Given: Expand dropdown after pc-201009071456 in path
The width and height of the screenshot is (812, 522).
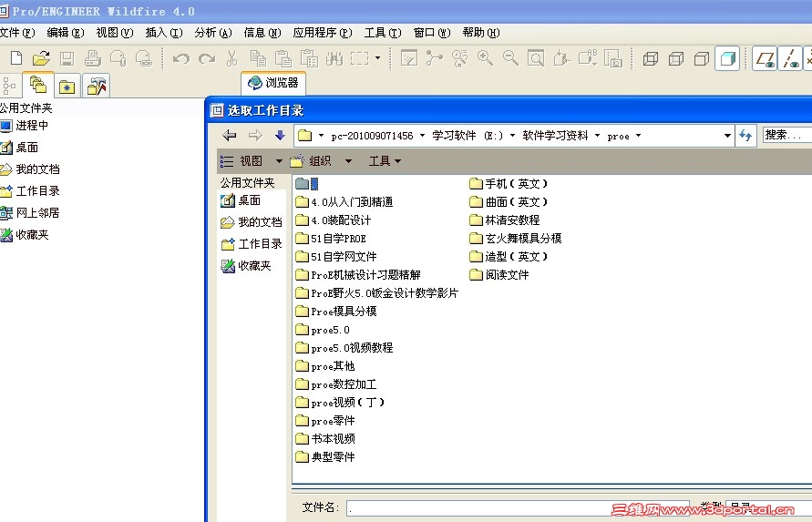Looking at the screenshot, I should (x=422, y=136).
